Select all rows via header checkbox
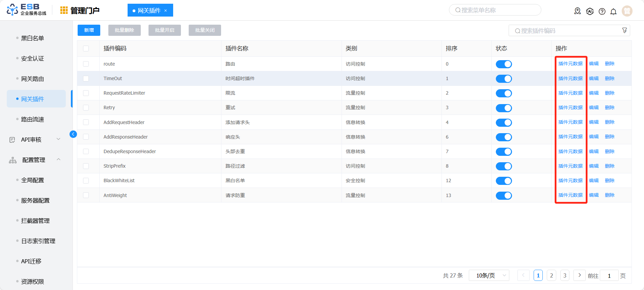 pos(86,49)
